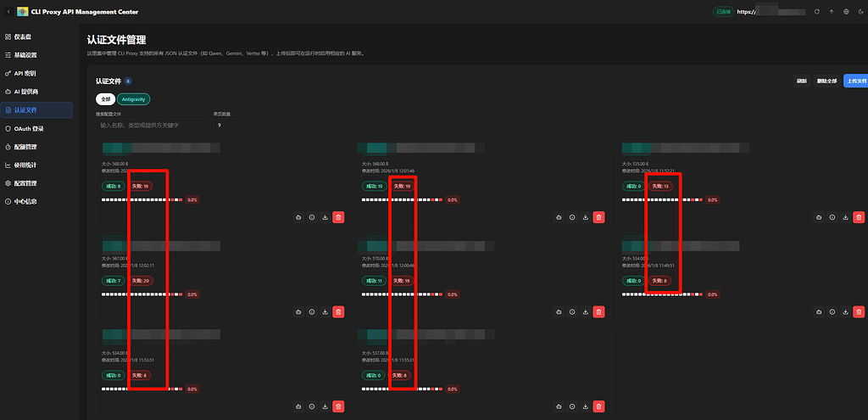This screenshot has width=868, height=420.
Task: Show info for file modified at 12:00:46
Action: point(572,312)
